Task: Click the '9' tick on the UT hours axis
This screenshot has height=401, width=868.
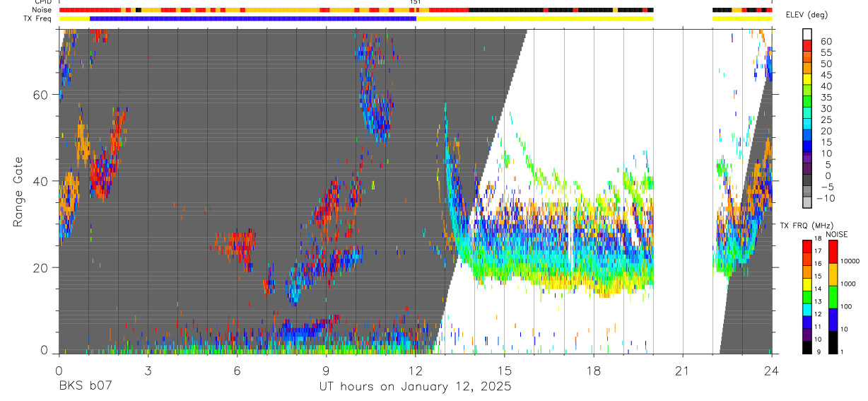Action: 326,370
